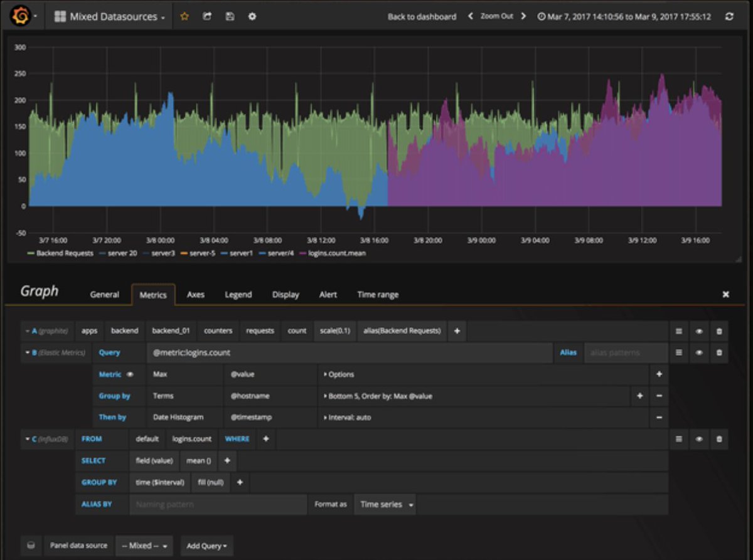Add GROUP BY item with plus icon
The width and height of the screenshot is (753, 560).
click(x=240, y=482)
